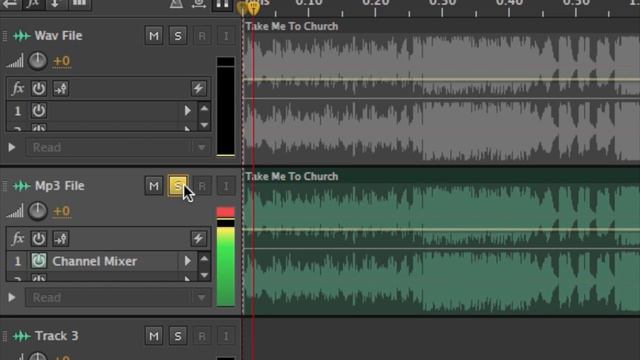
Task: Solo the Wav File track
Action: coord(178,36)
